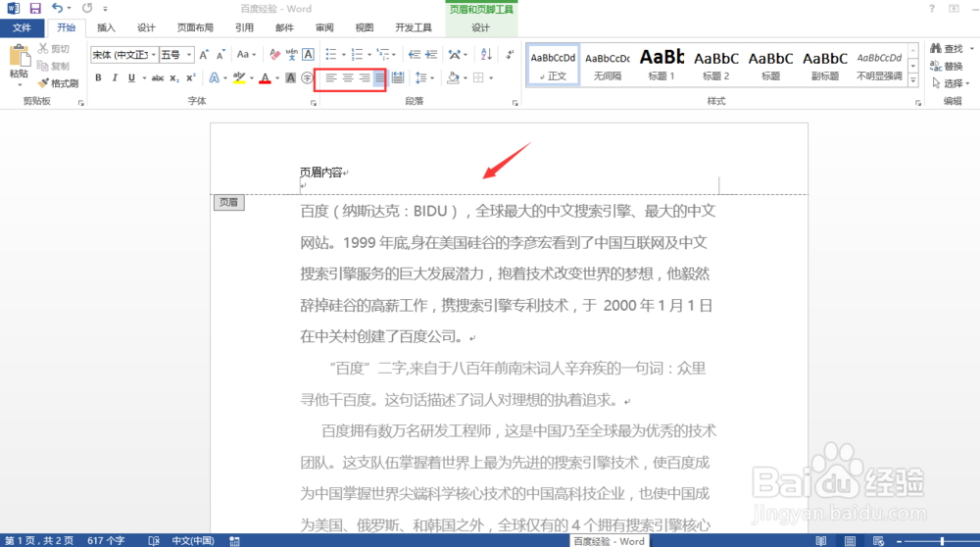
Task: Switch to Print Layout view in status bar
Action: pos(850,541)
